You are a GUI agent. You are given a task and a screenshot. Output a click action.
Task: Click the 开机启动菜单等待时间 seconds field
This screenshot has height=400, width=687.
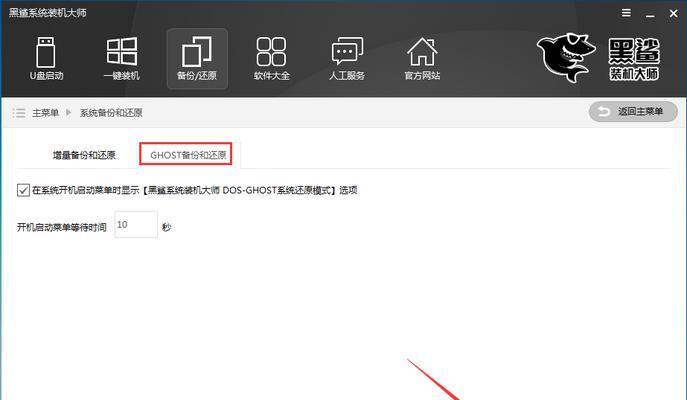(136, 224)
